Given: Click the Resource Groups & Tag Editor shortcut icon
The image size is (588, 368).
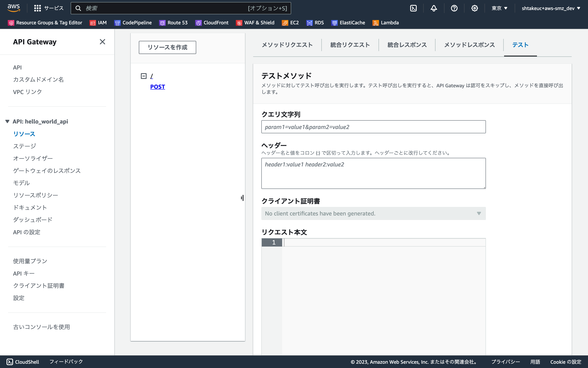Looking at the screenshot, I should tap(11, 23).
